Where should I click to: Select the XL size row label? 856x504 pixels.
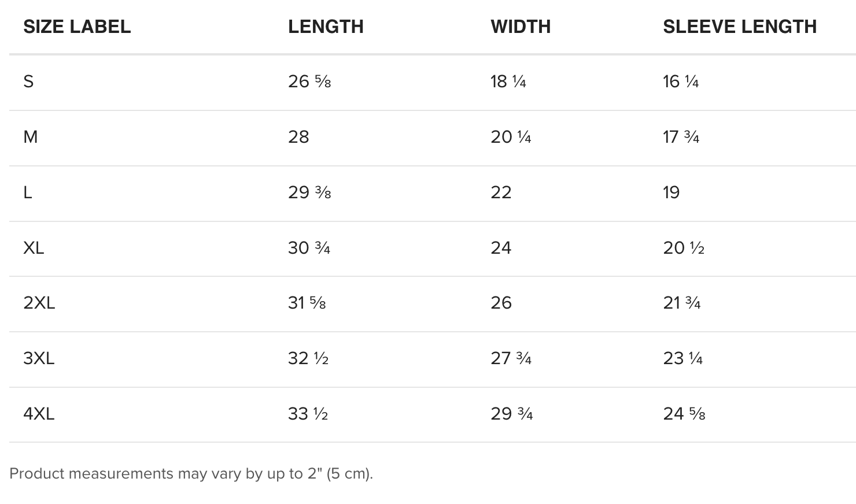click(34, 248)
